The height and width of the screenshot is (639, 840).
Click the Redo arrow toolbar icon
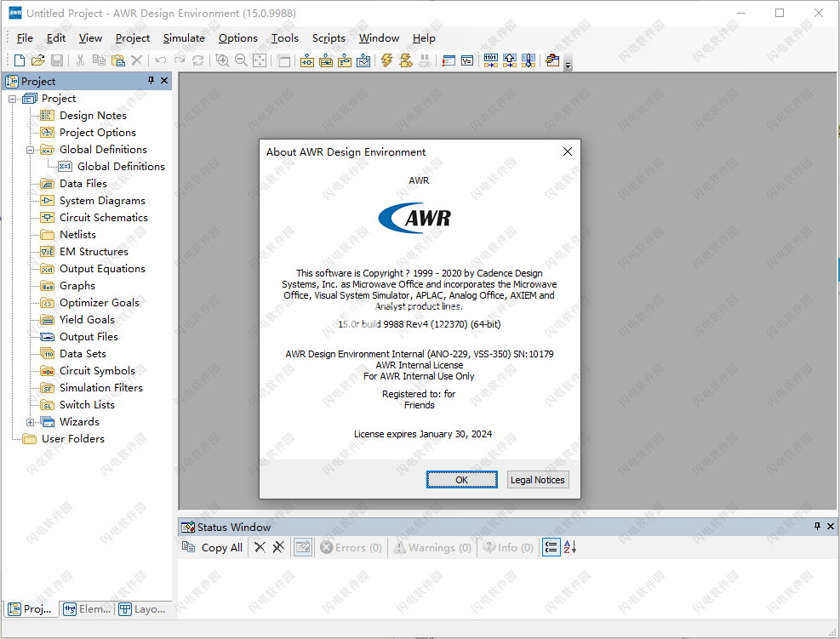click(180, 60)
